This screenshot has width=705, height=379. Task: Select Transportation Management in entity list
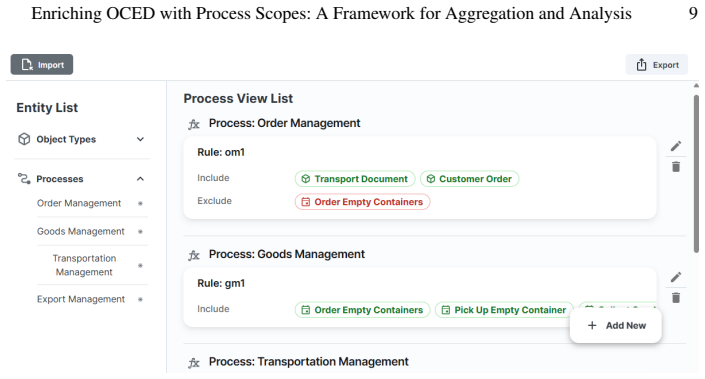tap(84, 265)
